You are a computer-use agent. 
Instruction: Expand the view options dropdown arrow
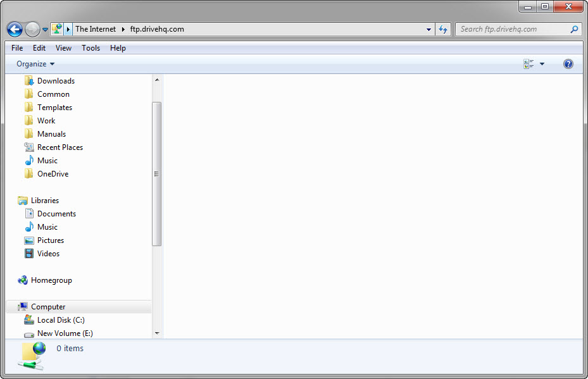542,64
